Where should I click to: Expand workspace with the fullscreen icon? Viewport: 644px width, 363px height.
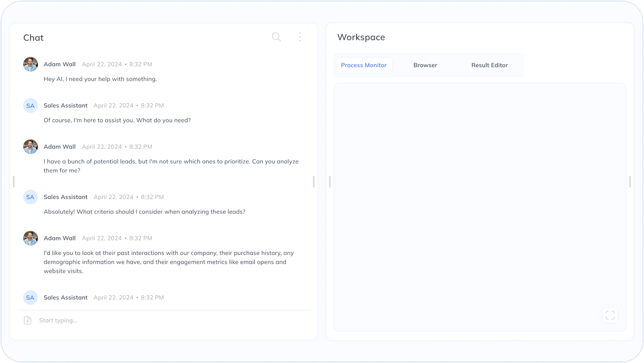[610, 315]
